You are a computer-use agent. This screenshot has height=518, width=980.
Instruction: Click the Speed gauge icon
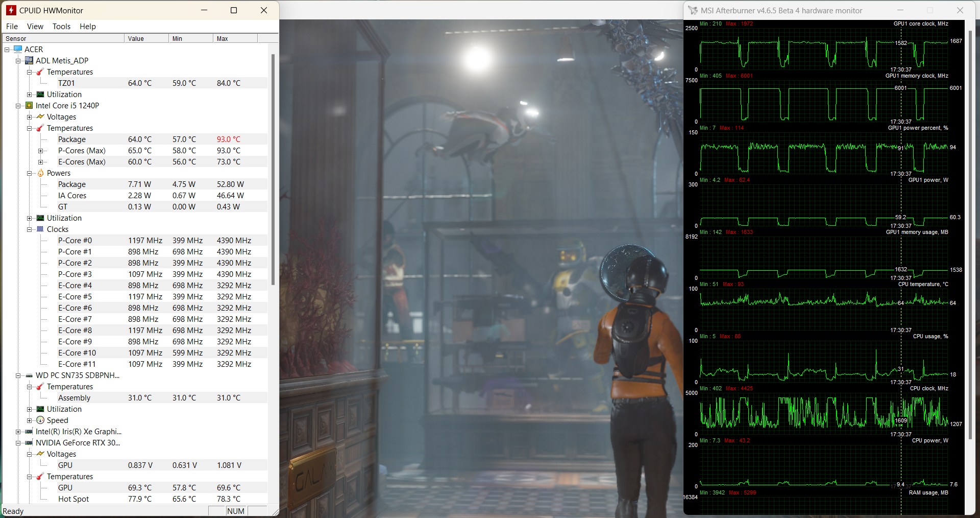(x=41, y=420)
